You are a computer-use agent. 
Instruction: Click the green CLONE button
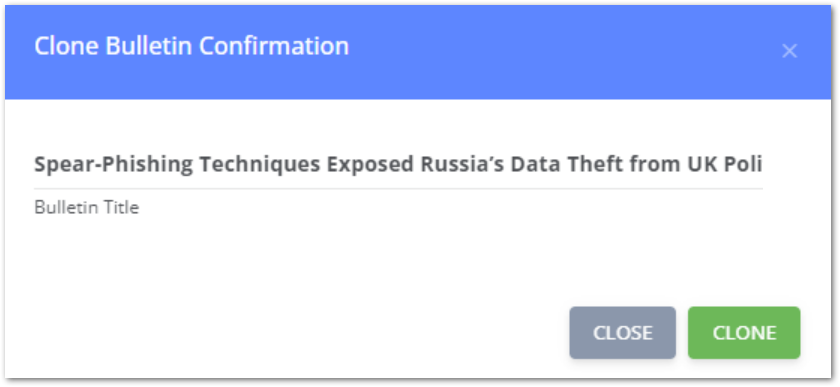click(x=744, y=333)
